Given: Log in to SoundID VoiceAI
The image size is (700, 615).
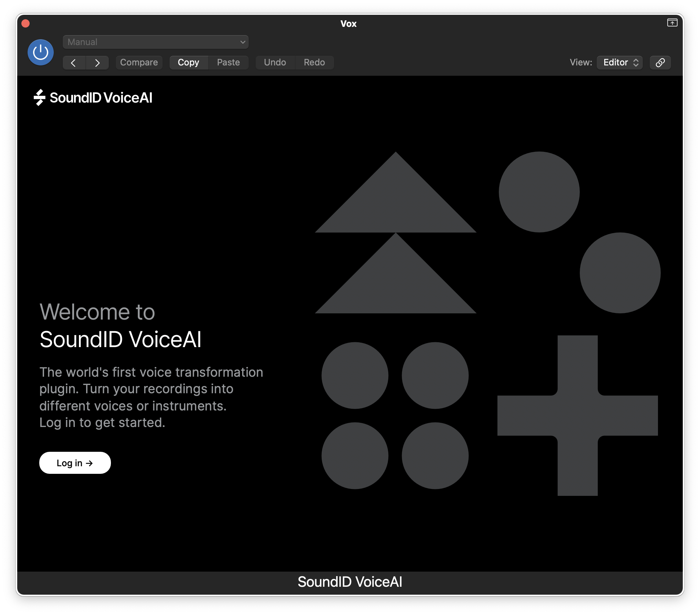Looking at the screenshot, I should (x=74, y=463).
